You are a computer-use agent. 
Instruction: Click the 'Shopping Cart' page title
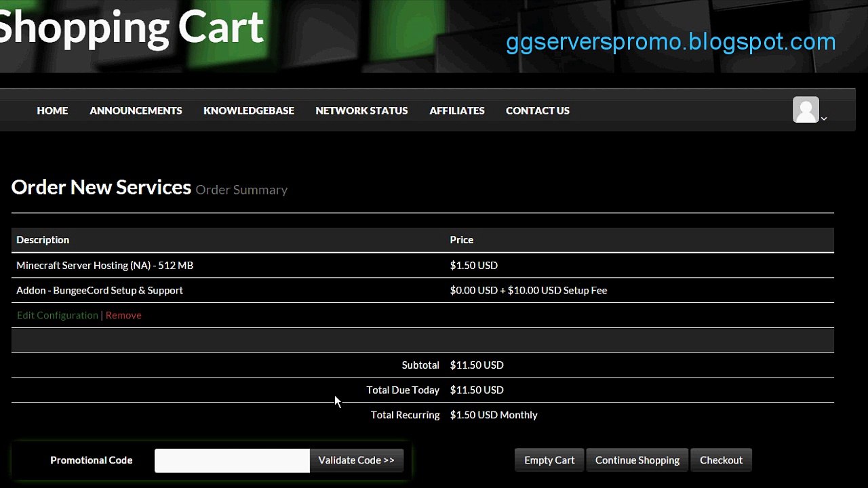(x=130, y=28)
